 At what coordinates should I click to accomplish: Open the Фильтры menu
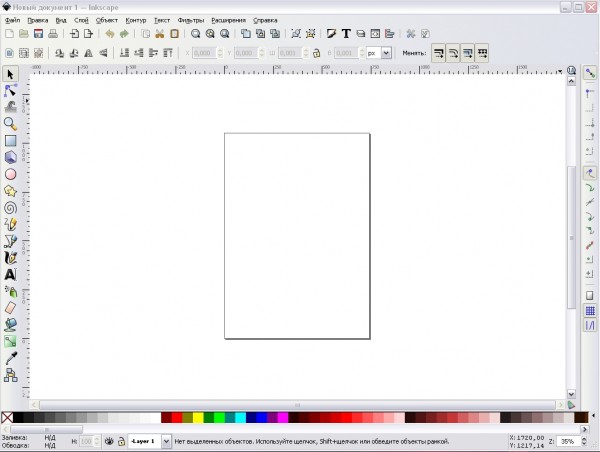pyautogui.click(x=191, y=20)
